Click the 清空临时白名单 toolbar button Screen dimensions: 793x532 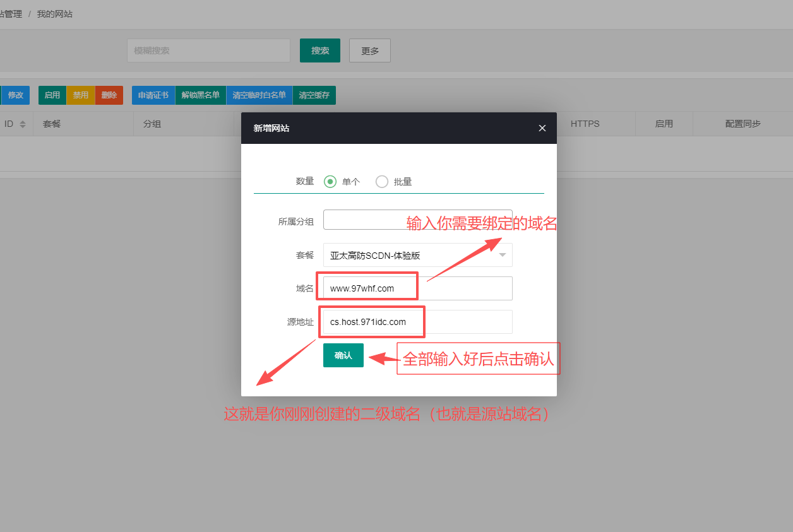[259, 95]
